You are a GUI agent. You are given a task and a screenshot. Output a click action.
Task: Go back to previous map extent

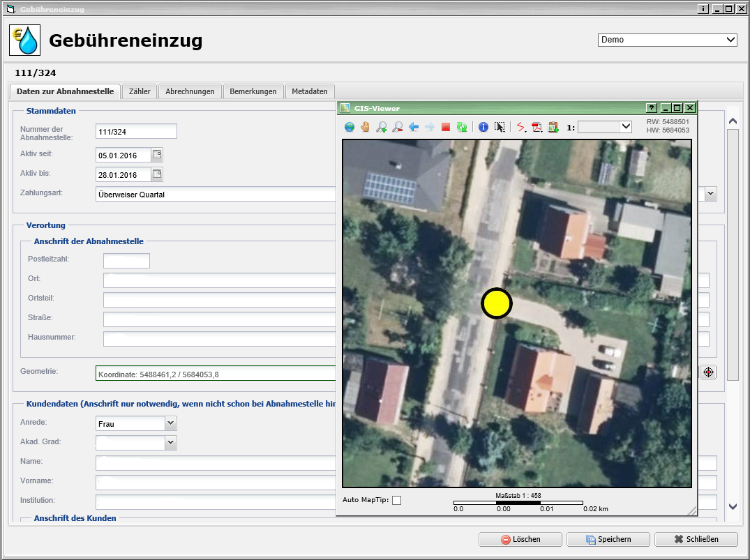413,127
